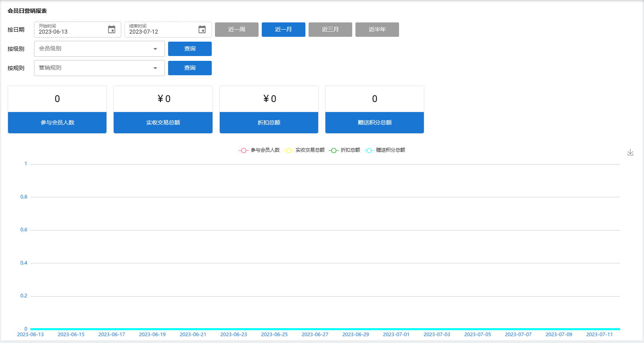Click 查询 button beside 会员级别
This screenshot has width=644, height=343.
(190, 49)
